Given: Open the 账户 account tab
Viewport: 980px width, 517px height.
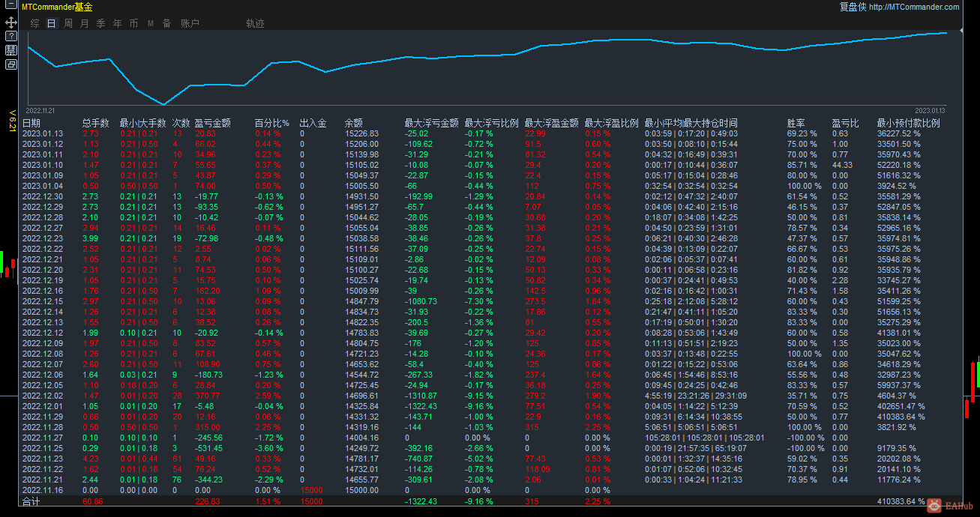Looking at the screenshot, I should point(189,23).
